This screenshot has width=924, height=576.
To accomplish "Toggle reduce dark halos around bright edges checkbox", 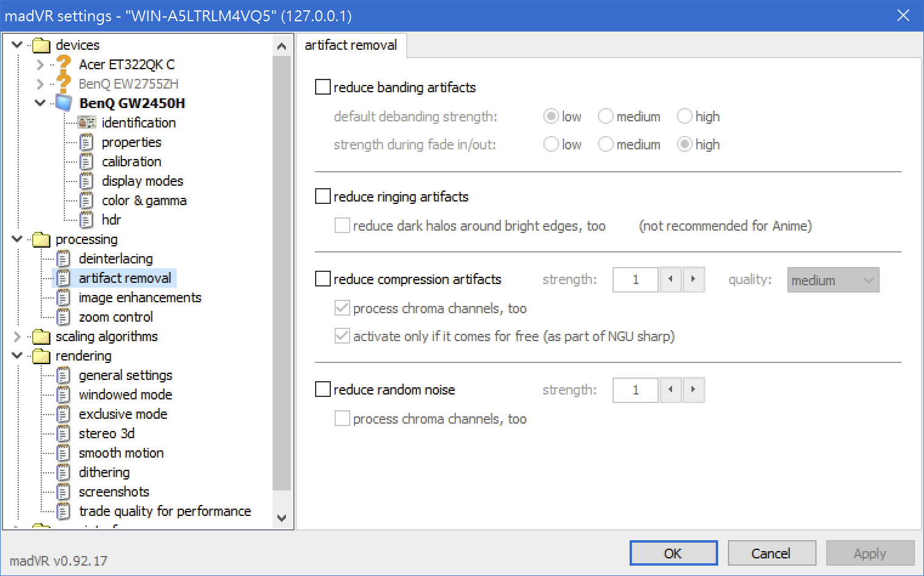I will (342, 225).
